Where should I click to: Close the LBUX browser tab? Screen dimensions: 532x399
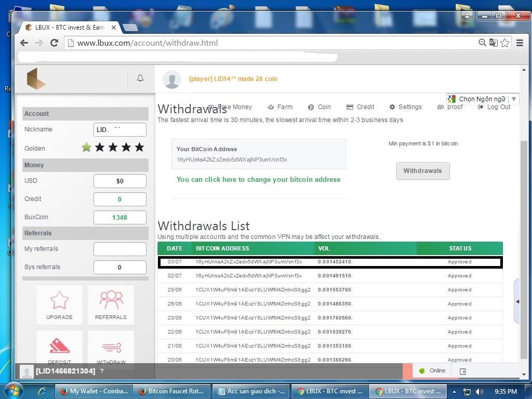coord(114,28)
